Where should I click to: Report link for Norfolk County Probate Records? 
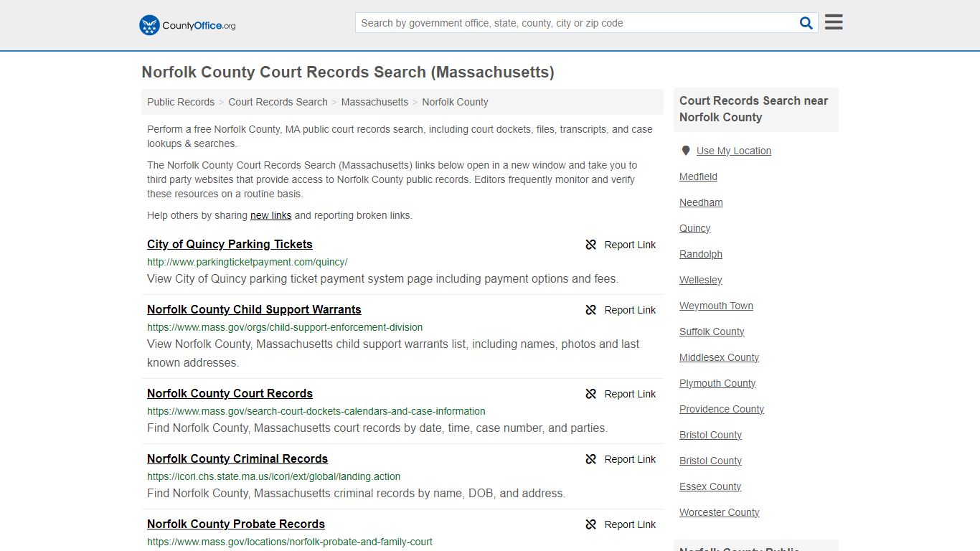(x=621, y=524)
